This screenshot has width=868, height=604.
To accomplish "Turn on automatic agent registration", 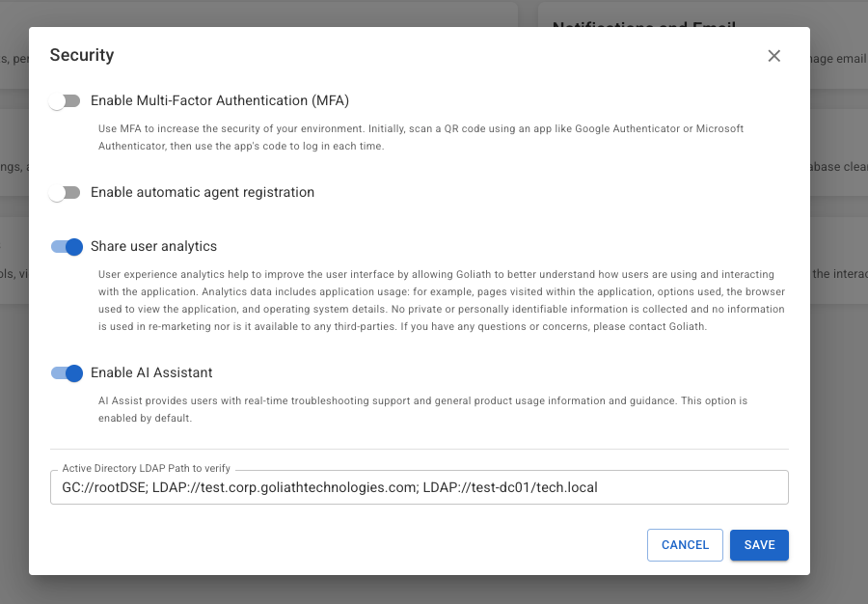I will click(x=65, y=193).
